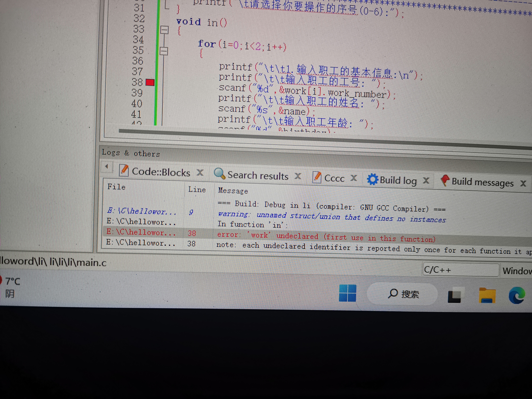This screenshot has height=399, width=532.
Task: Launch Microsoft Edge from the taskbar
Action: (x=517, y=295)
